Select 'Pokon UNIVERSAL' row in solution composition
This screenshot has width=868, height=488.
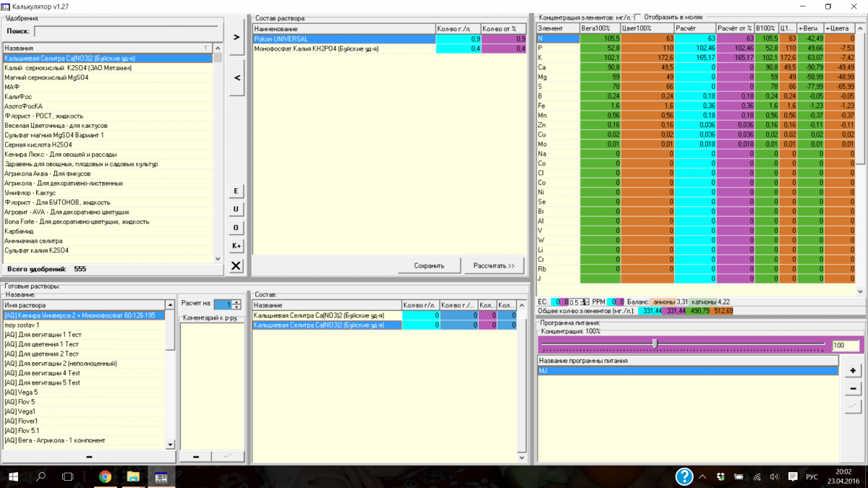point(390,38)
